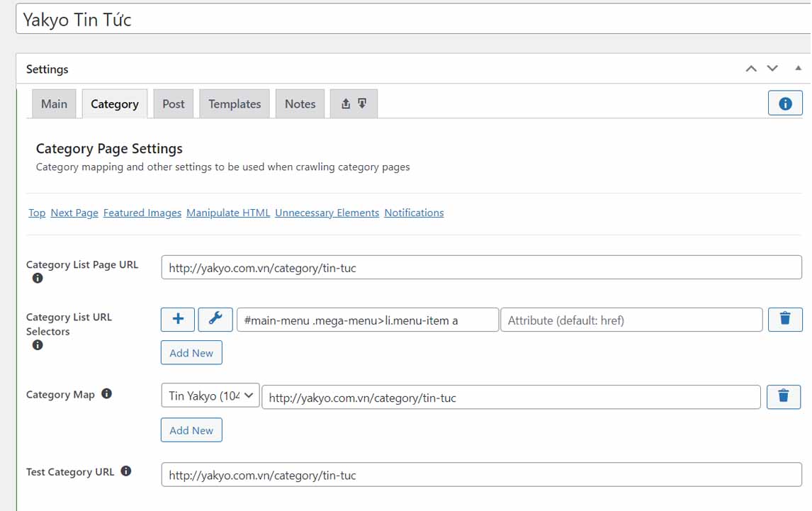Jump to Notifications section link
This screenshot has height=511, width=812.
click(415, 213)
